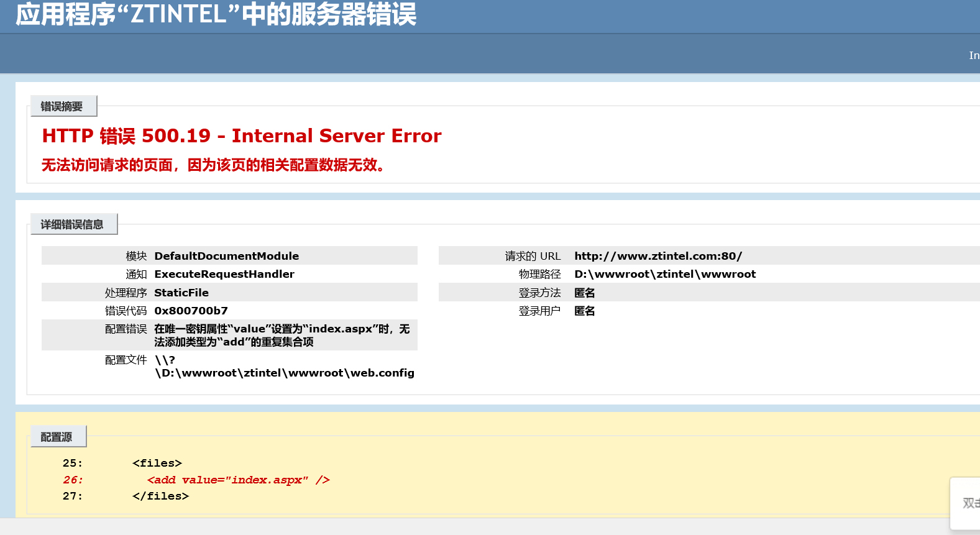This screenshot has height=535, width=980.
Task: Click the page title 应用程序"ZTINTEL"中的服务器错误
Action: point(216,14)
